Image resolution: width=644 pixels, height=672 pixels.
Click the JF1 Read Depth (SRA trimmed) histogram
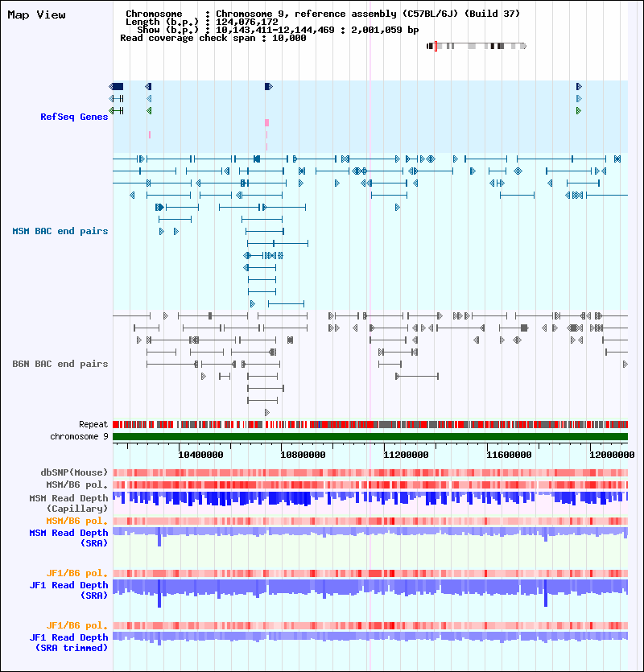pos(370,637)
